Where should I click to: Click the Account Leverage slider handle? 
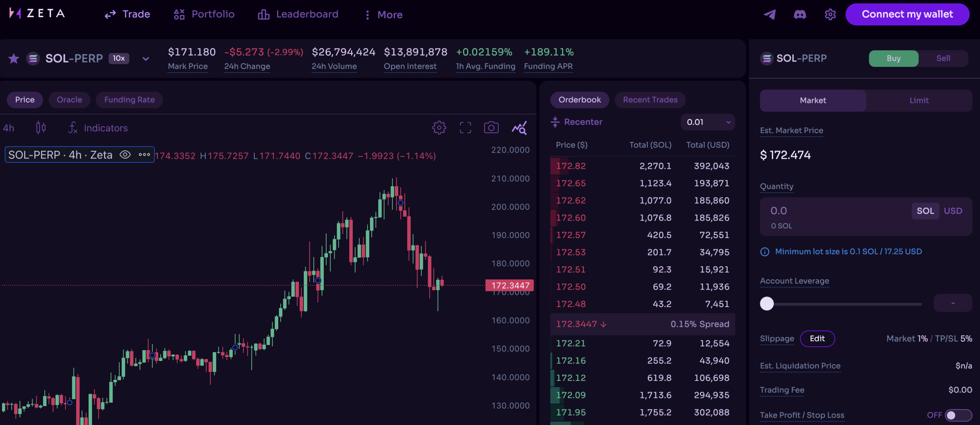766,304
